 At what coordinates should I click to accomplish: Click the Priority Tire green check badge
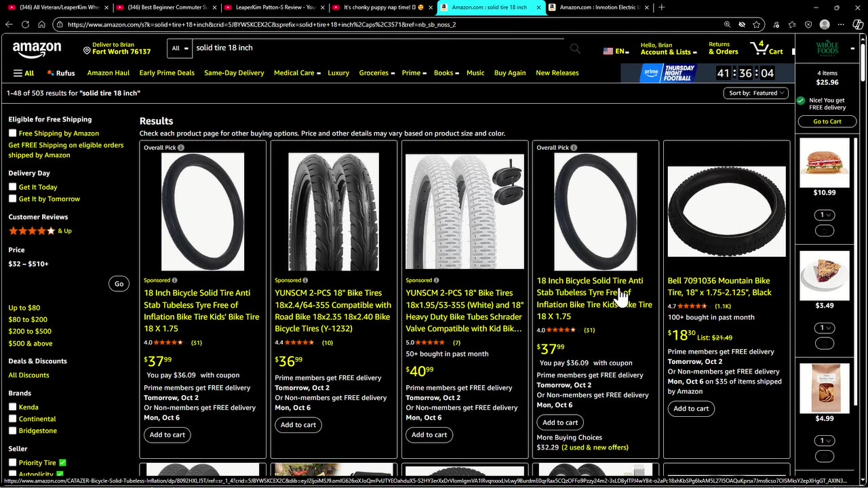click(x=62, y=463)
